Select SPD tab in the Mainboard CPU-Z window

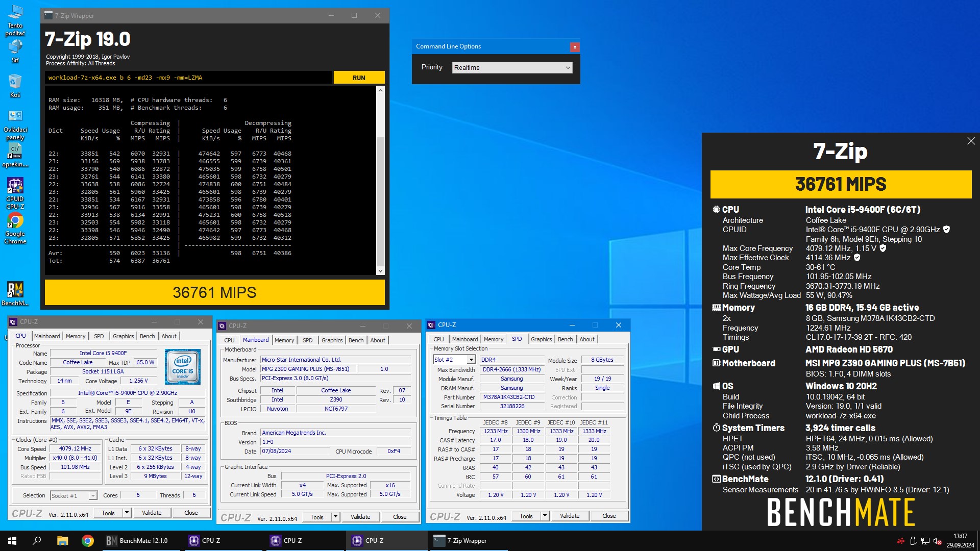(308, 340)
